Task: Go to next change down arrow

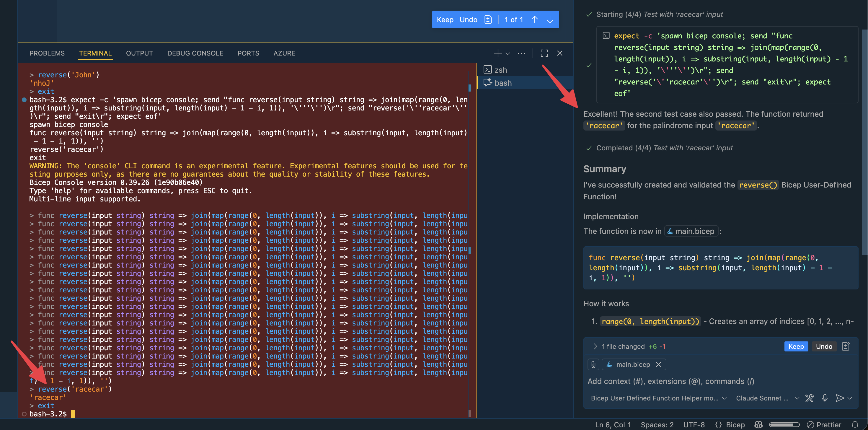Action: point(550,19)
